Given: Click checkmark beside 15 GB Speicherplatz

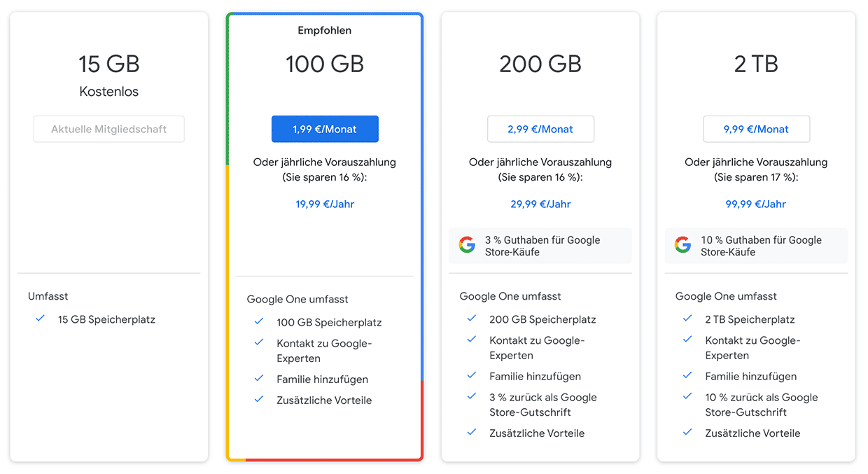Looking at the screenshot, I should [x=41, y=319].
